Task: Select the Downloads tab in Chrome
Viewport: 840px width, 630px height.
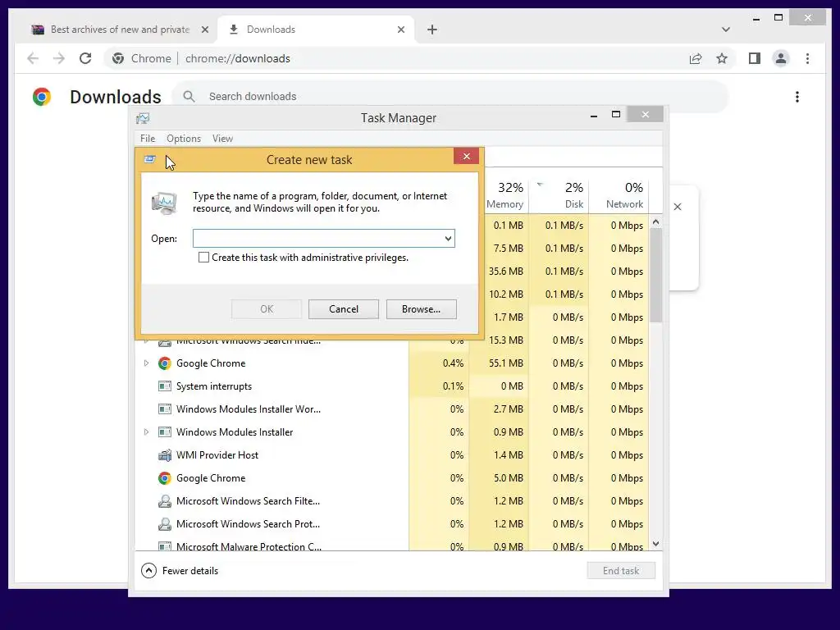Action: [314, 30]
